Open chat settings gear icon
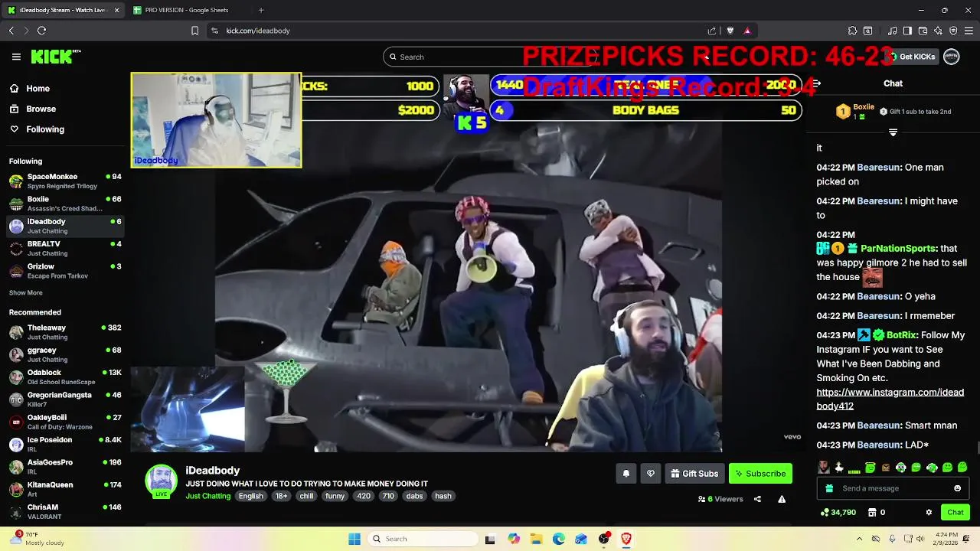Screen dimensions: 980x551 click(929, 512)
